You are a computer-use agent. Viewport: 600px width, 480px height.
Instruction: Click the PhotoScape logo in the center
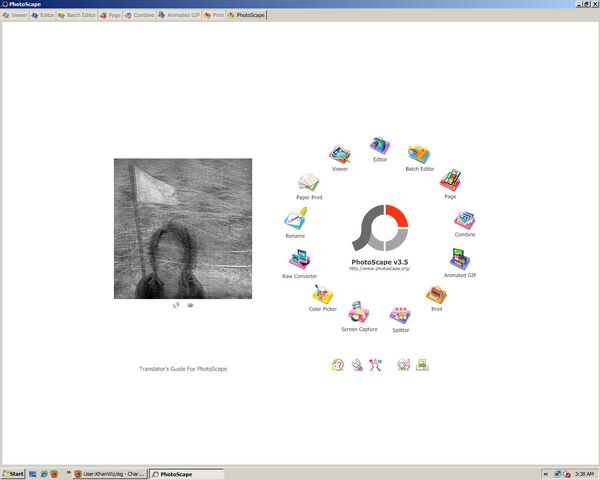pyautogui.click(x=380, y=228)
